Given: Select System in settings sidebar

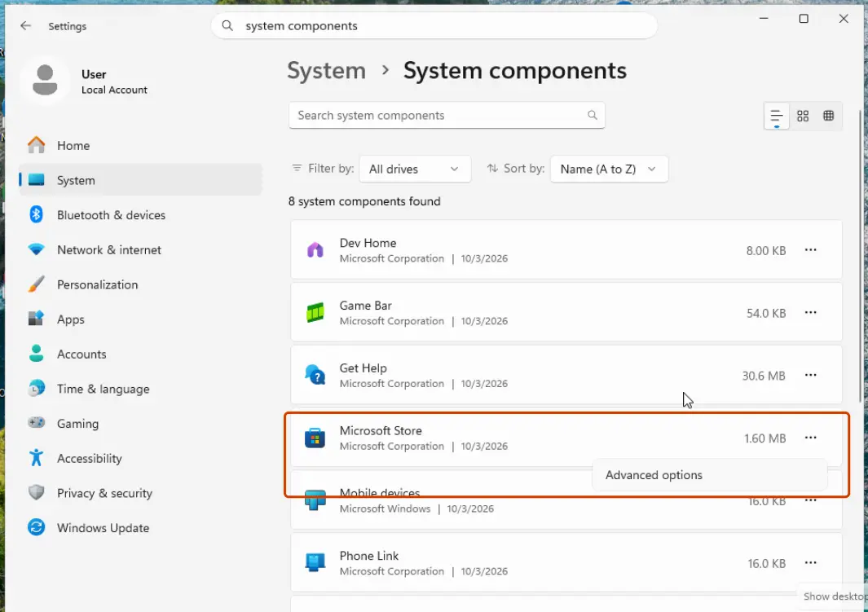Looking at the screenshot, I should point(141,180).
